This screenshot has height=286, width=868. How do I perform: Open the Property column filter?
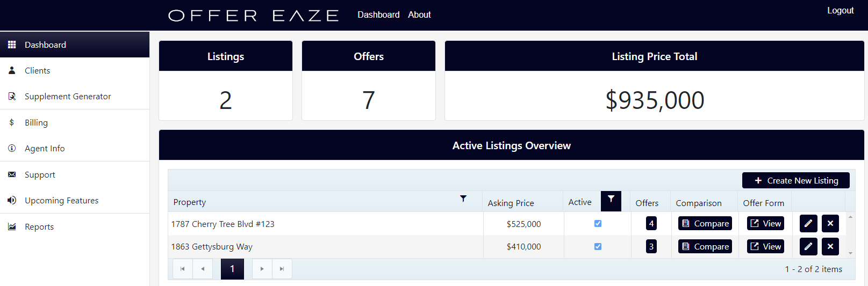[463, 199]
